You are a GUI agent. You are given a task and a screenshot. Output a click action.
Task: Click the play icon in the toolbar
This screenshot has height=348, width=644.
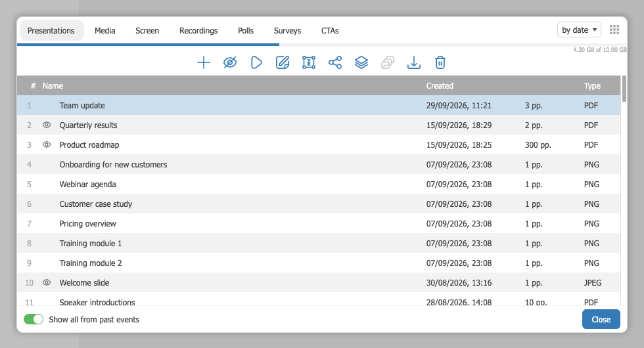tap(256, 63)
